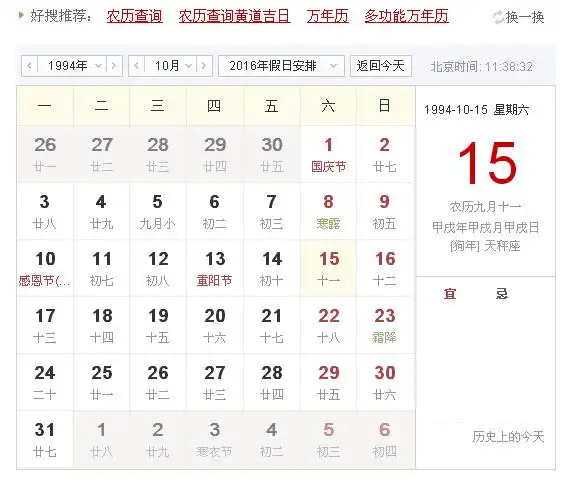Open the 历史上的今天 link
This screenshot has width=577, height=483.
(508, 437)
